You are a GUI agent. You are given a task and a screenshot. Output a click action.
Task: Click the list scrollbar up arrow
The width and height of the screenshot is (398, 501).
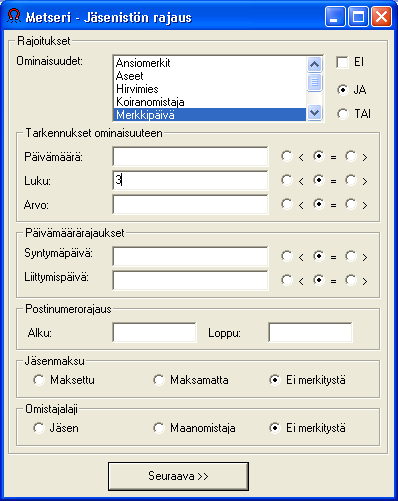[x=314, y=64]
